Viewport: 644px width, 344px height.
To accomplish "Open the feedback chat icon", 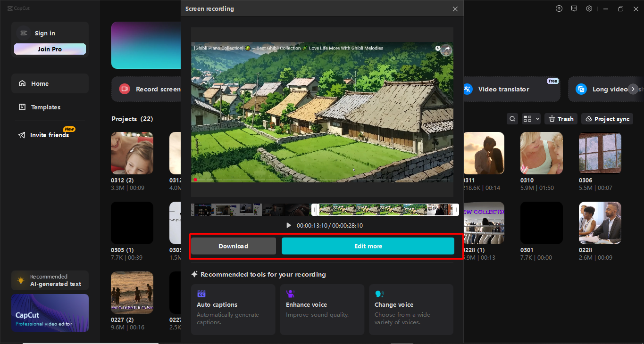I will point(574,8).
